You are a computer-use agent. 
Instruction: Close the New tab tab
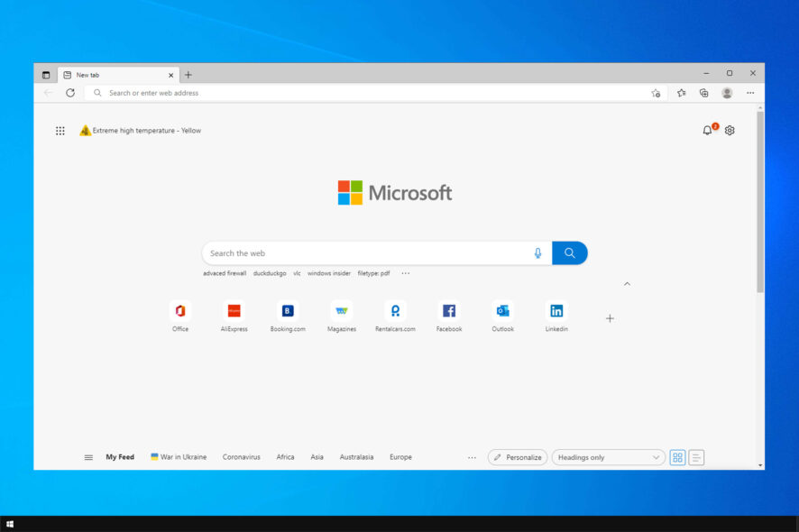point(170,75)
